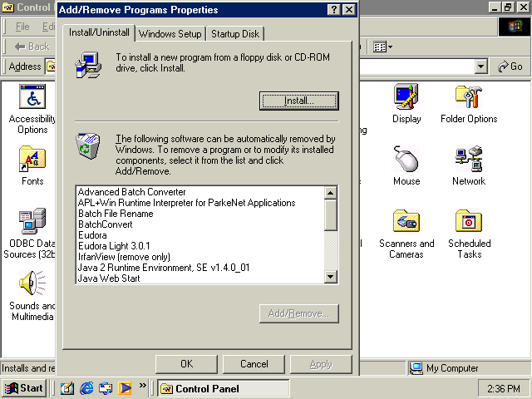Open the Accessibility Options icon in Control Panel
This screenshot has width=532, height=399.
coord(32,97)
